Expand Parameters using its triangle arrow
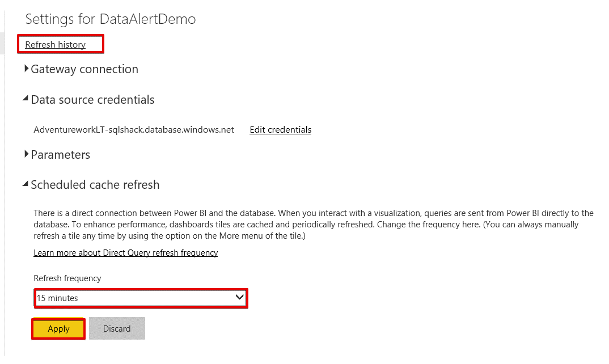Image resolution: width=609 pixels, height=364 pixels. coord(27,154)
